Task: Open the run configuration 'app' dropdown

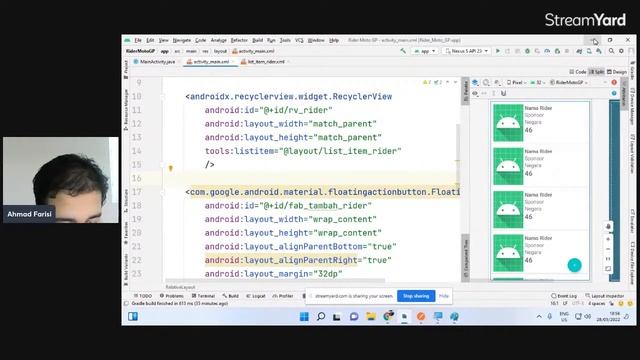Action: coord(425,51)
